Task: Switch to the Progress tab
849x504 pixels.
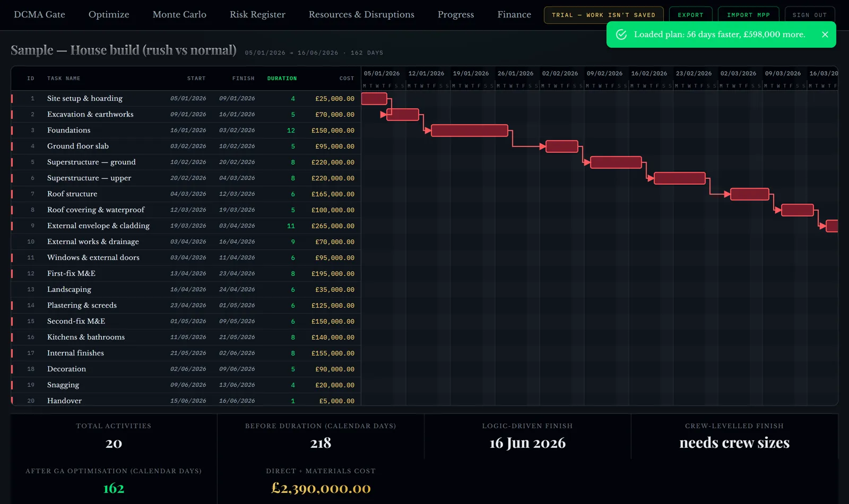Action: pyautogui.click(x=456, y=14)
